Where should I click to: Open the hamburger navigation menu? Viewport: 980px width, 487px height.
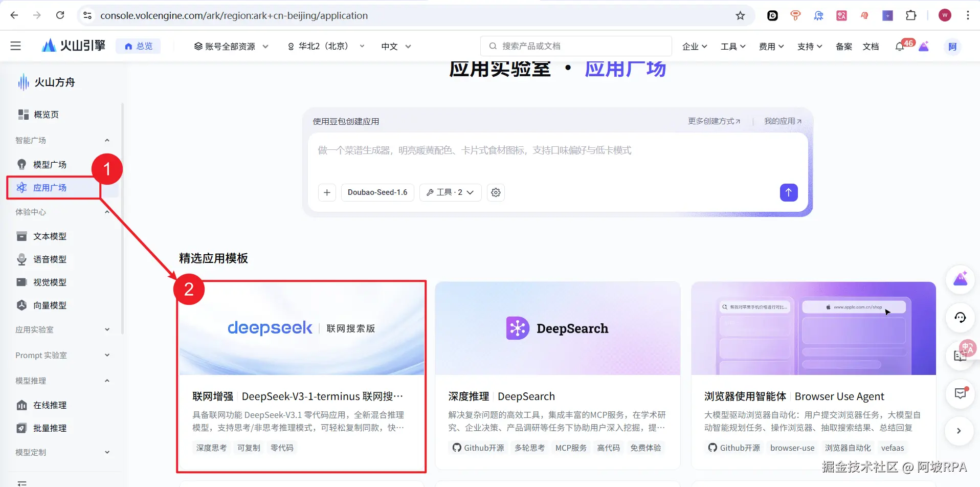point(16,46)
